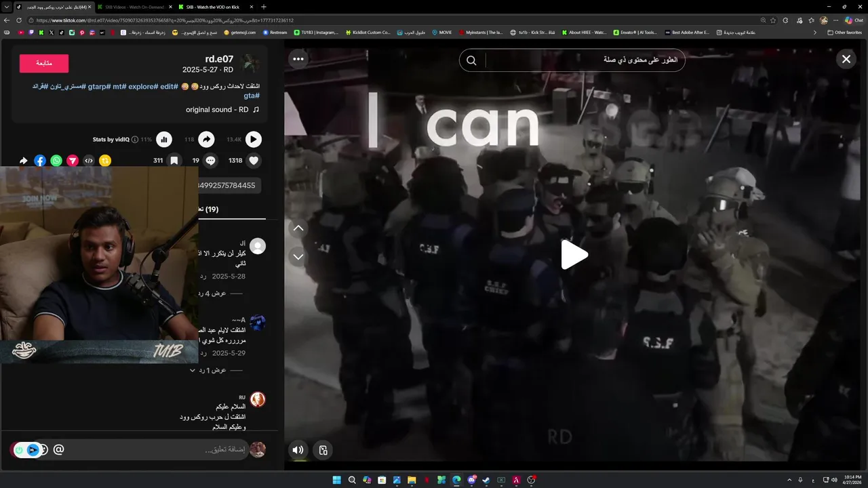Open Best Adobe After E... bookmark
The height and width of the screenshot is (488, 868).
click(686, 33)
